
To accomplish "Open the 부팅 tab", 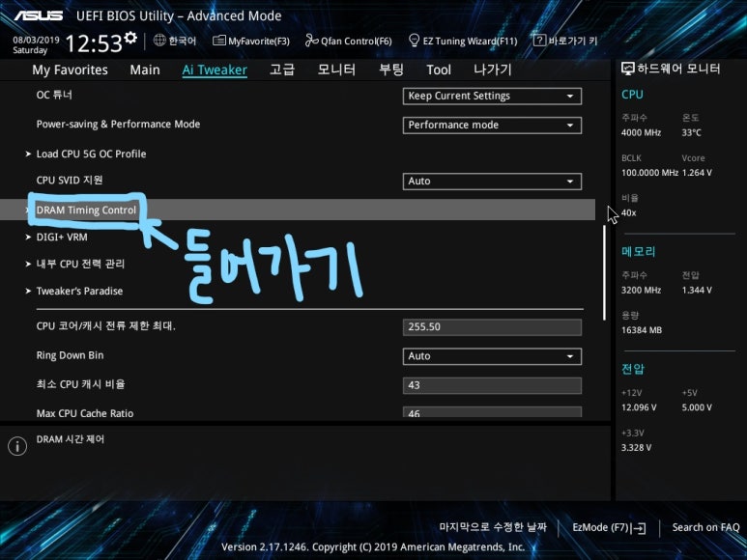I will tap(391, 70).
